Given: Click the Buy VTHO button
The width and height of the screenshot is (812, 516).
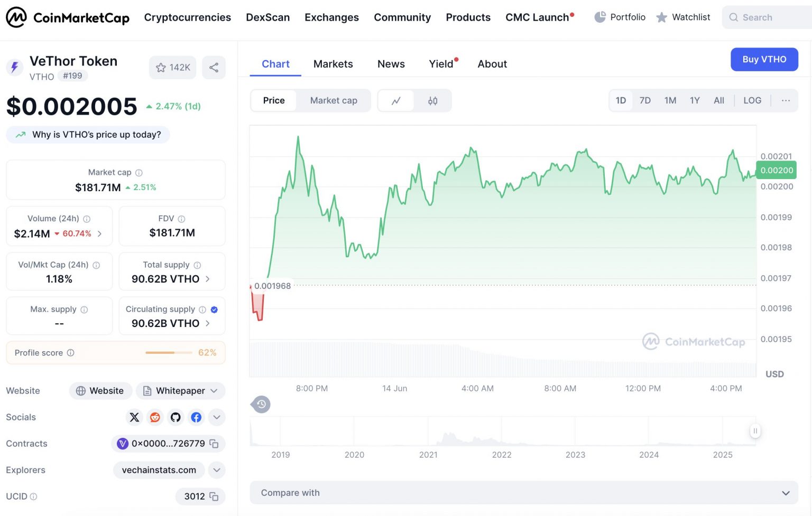Looking at the screenshot, I should click(x=764, y=60).
